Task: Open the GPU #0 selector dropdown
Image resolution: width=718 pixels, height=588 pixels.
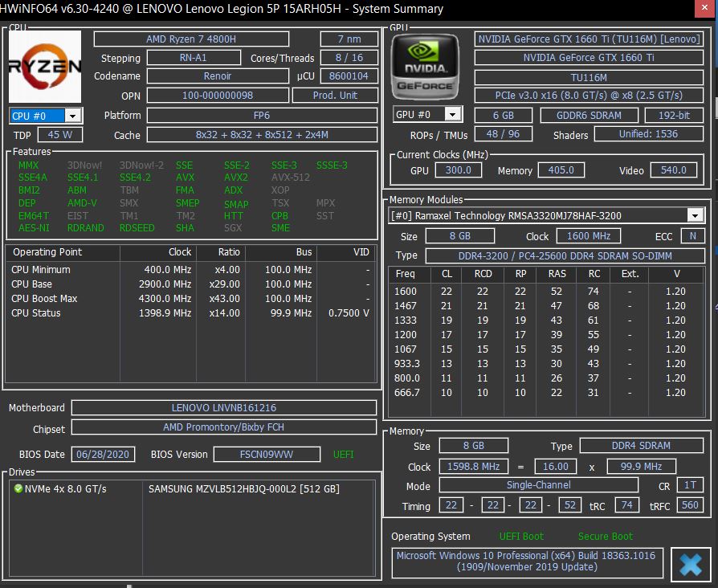Action: 453,114
